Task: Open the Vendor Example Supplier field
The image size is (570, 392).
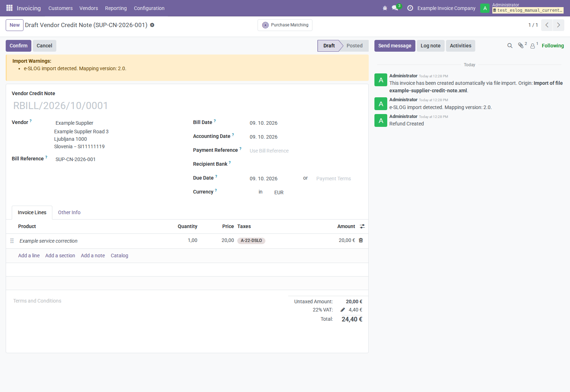Action: pos(118,123)
